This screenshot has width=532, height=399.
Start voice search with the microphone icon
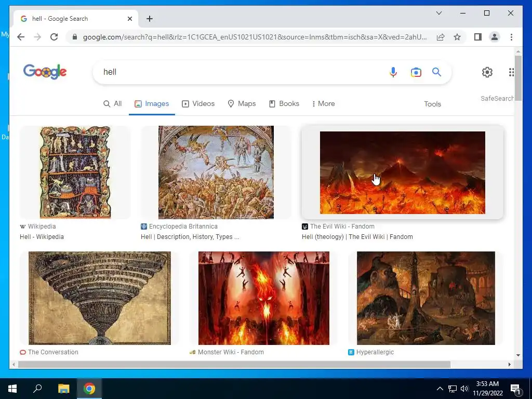pos(393,72)
